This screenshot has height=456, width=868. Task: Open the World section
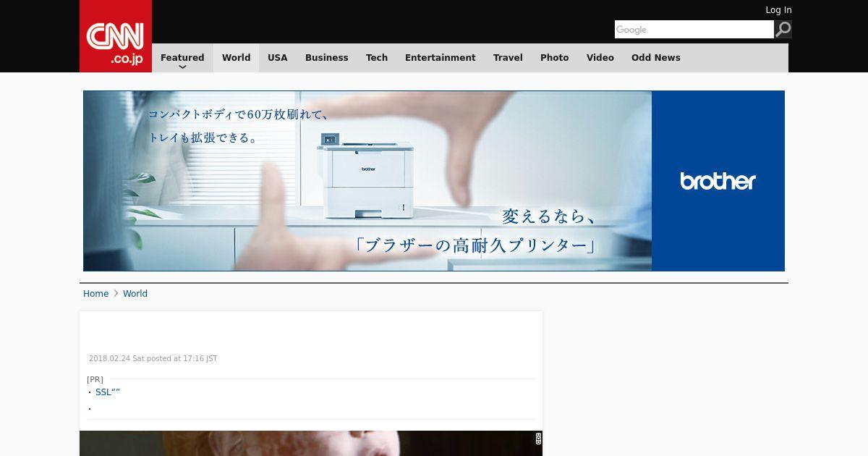pos(236,58)
